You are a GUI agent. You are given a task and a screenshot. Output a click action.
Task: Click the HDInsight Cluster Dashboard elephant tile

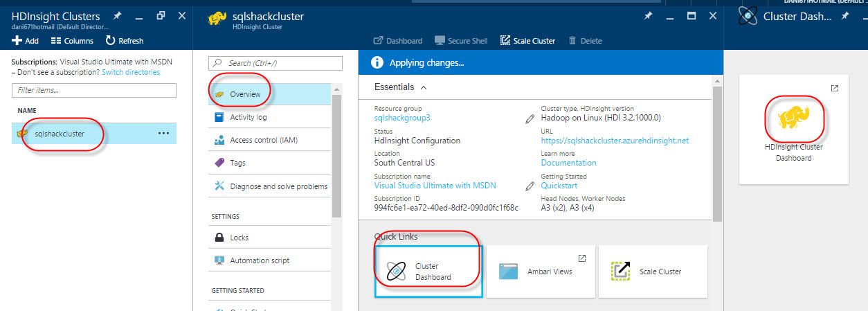(x=793, y=130)
